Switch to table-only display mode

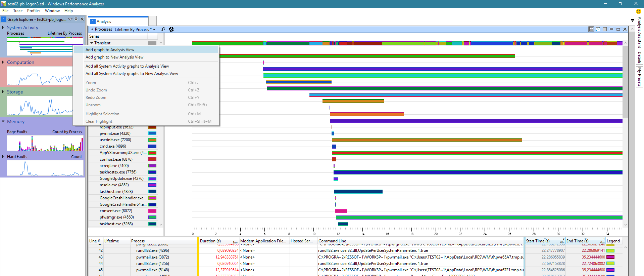(605, 29)
